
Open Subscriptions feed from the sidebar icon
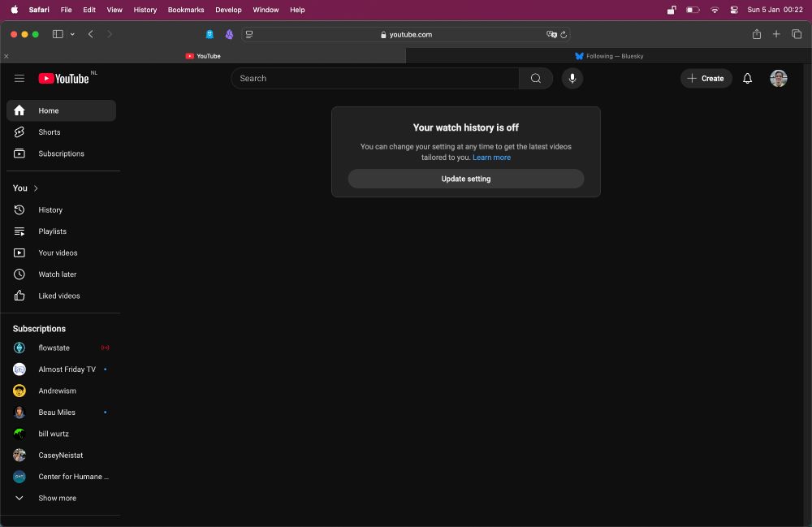(19, 153)
